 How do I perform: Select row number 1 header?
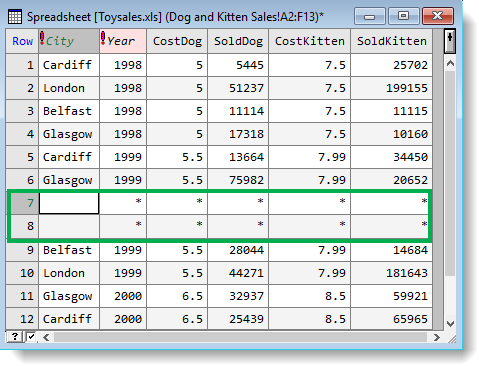[x=22, y=65]
